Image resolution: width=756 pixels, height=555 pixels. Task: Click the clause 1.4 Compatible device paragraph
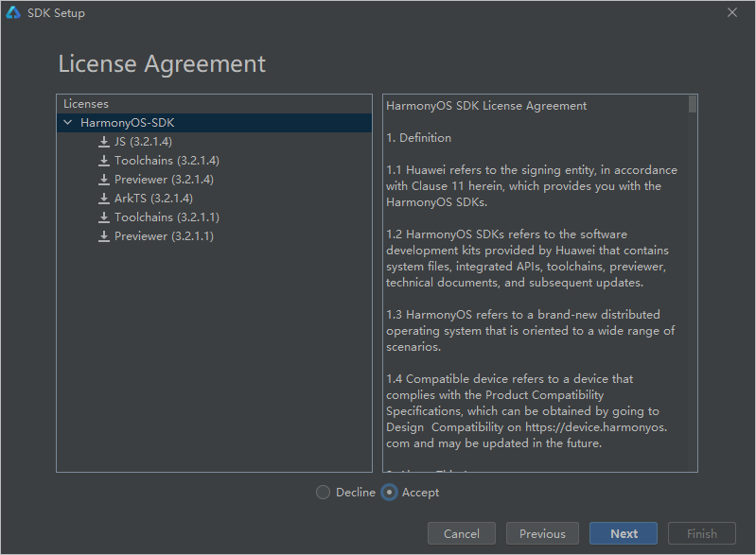526,411
